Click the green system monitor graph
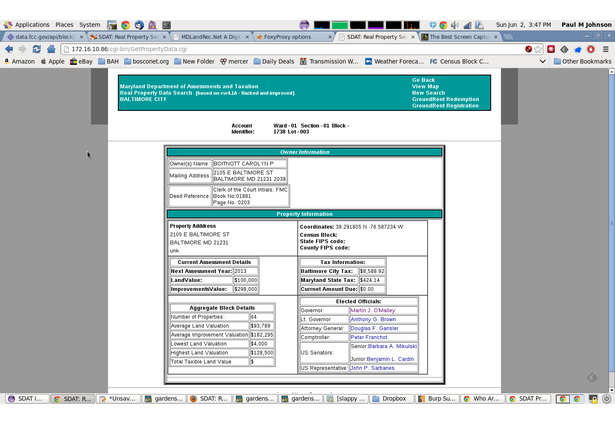 (x=340, y=25)
